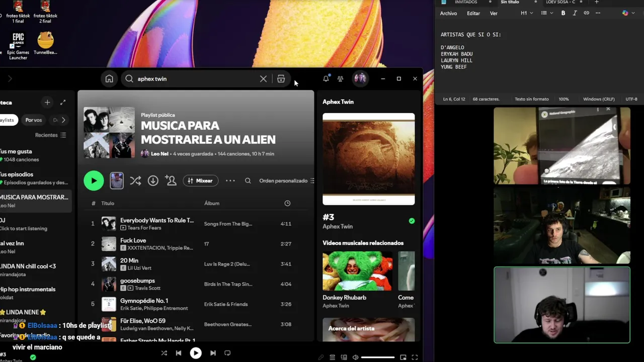Image resolution: width=644 pixels, height=362 pixels.
Task: Open connect to a device icon
Action: 344,357
